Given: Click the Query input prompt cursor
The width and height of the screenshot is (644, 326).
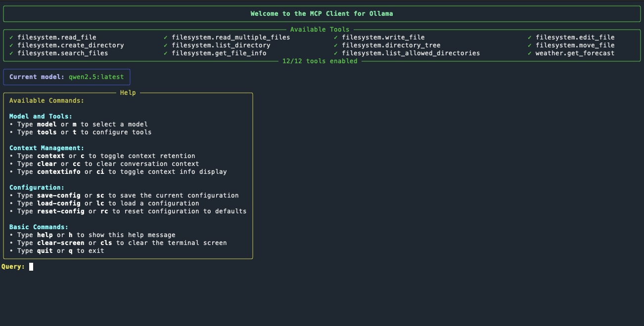Looking at the screenshot, I should 31,267.
